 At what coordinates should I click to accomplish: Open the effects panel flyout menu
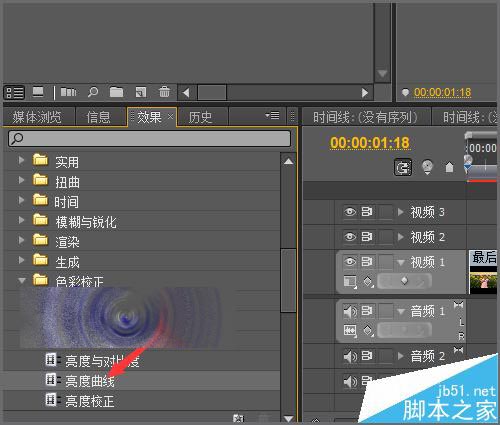272,116
